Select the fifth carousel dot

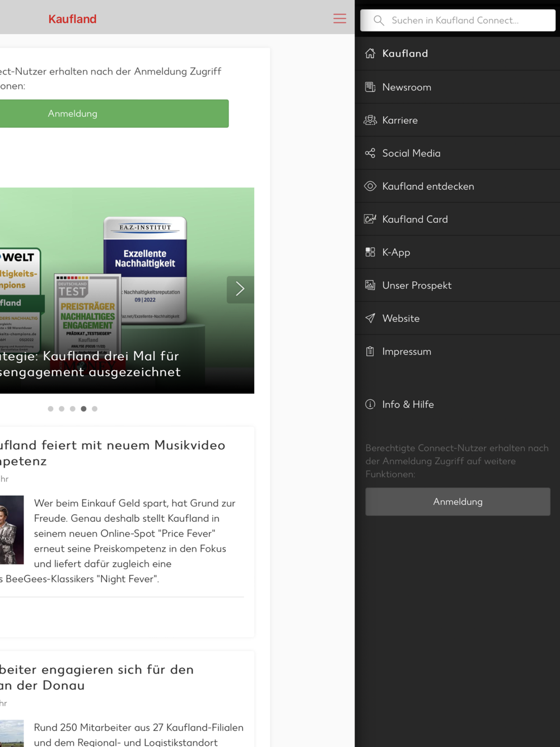click(x=95, y=409)
